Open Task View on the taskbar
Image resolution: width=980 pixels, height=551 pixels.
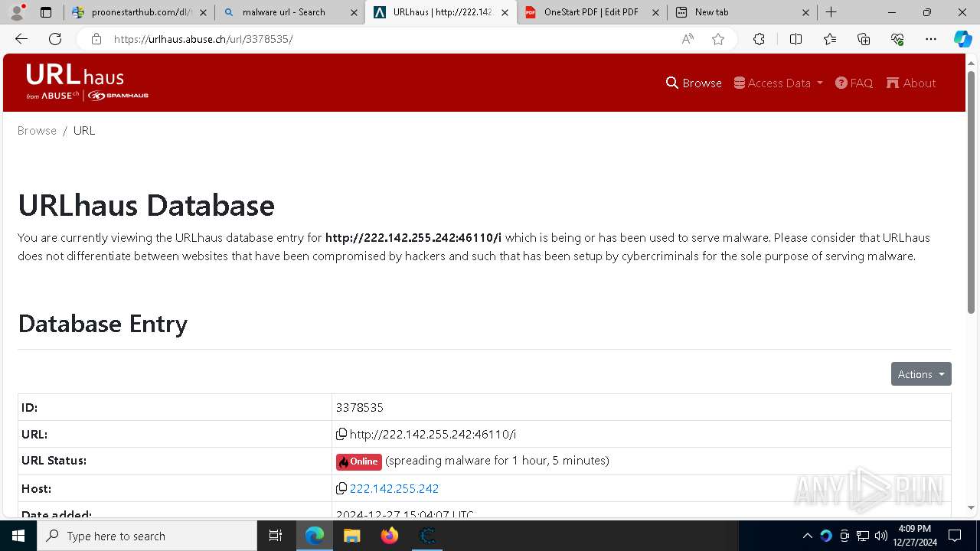(x=276, y=536)
